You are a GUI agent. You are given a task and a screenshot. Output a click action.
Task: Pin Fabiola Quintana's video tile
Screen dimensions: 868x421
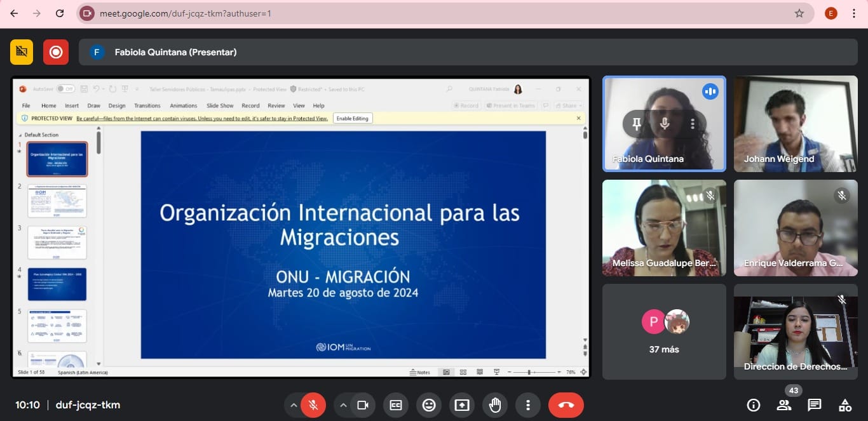tap(637, 124)
